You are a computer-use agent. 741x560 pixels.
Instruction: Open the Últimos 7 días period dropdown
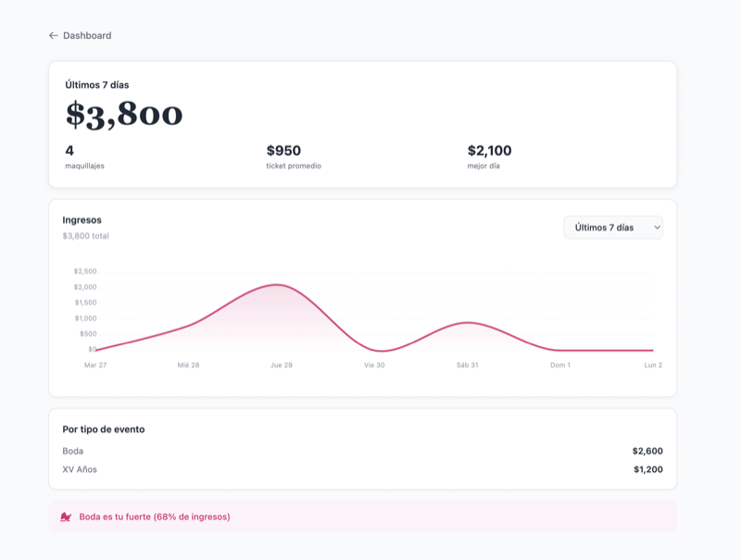pyautogui.click(x=613, y=228)
